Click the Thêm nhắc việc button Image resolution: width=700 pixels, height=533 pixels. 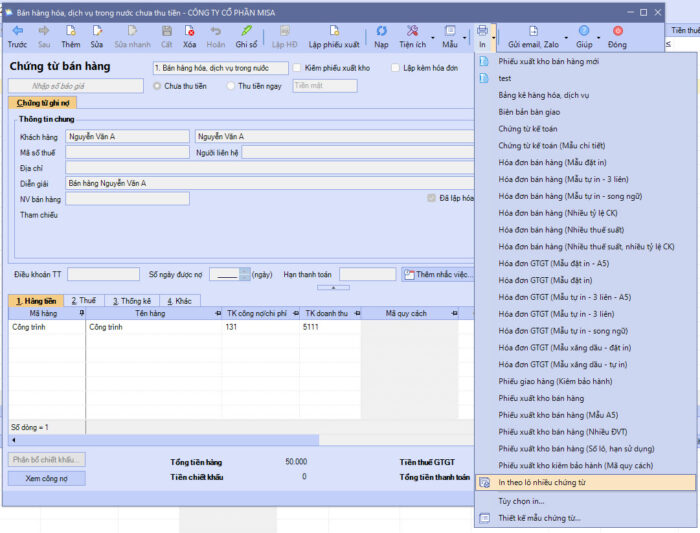point(436,274)
